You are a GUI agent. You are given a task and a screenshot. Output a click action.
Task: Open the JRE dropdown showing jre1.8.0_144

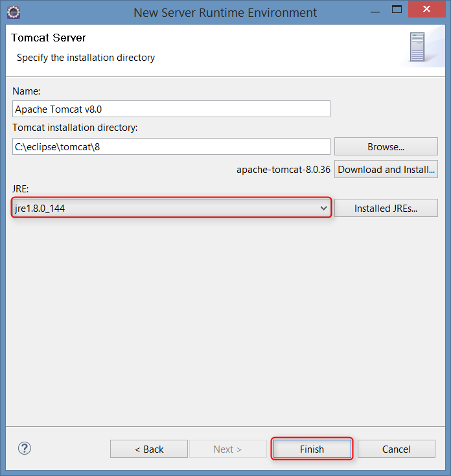(171, 208)
